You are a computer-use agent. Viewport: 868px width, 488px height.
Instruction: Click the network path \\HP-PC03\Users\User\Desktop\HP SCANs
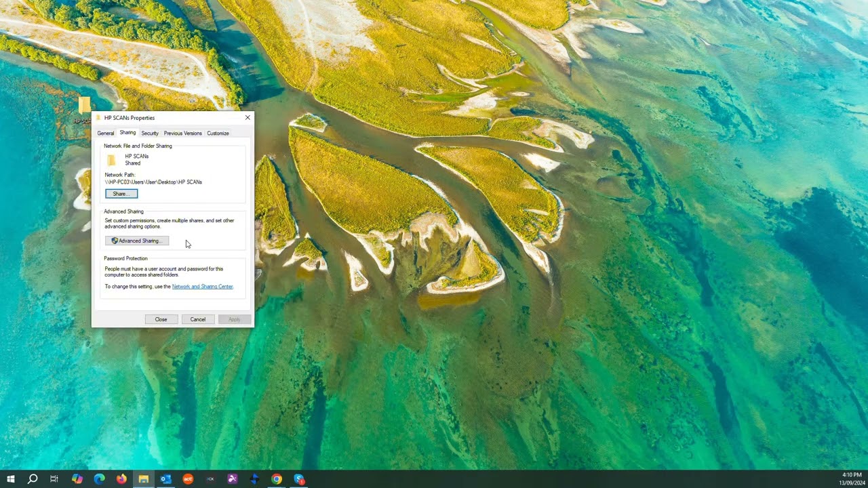click(153, 182)
